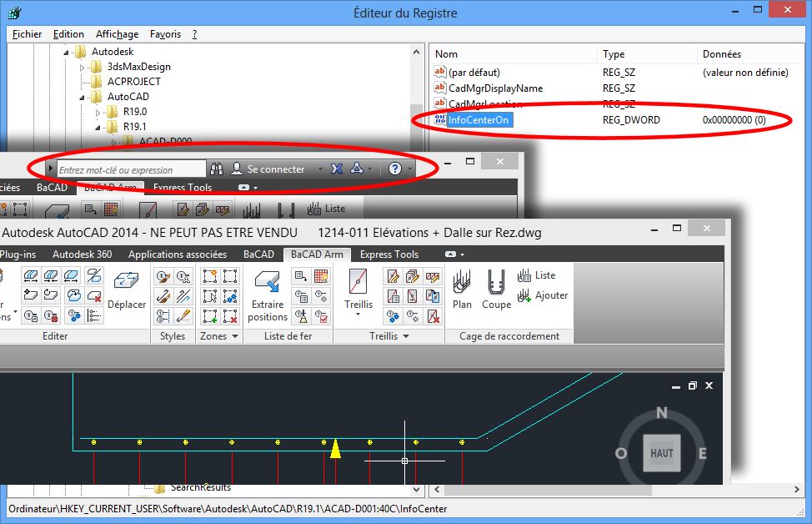
Task: Collapse the Autodesk registry tree node
Action: point(66,53)
